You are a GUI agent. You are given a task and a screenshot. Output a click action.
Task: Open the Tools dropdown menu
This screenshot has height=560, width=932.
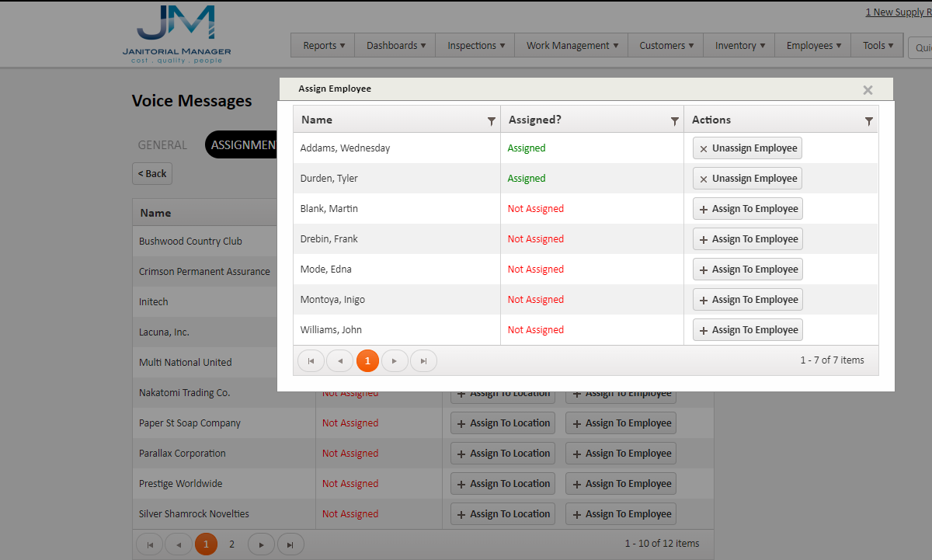pos(877,45)
